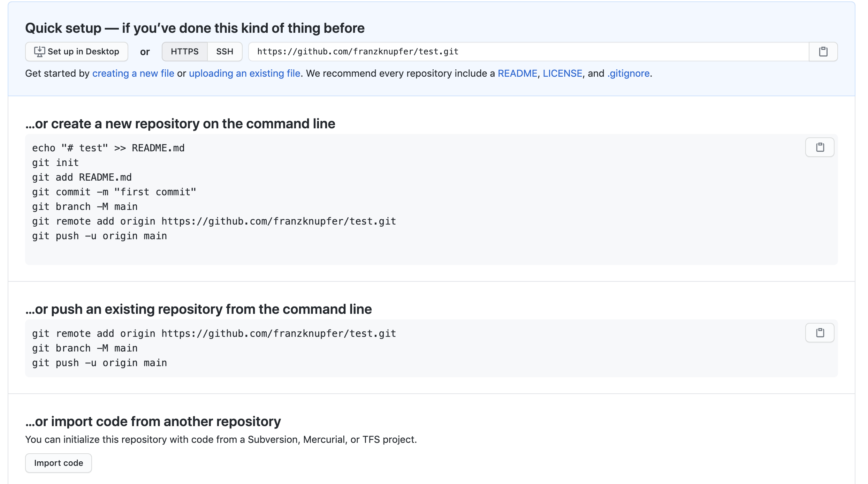Viewport: 868px width, 484px height.
Task: Click the copy icon for HTTPS URL
Action: click(823, 51)
